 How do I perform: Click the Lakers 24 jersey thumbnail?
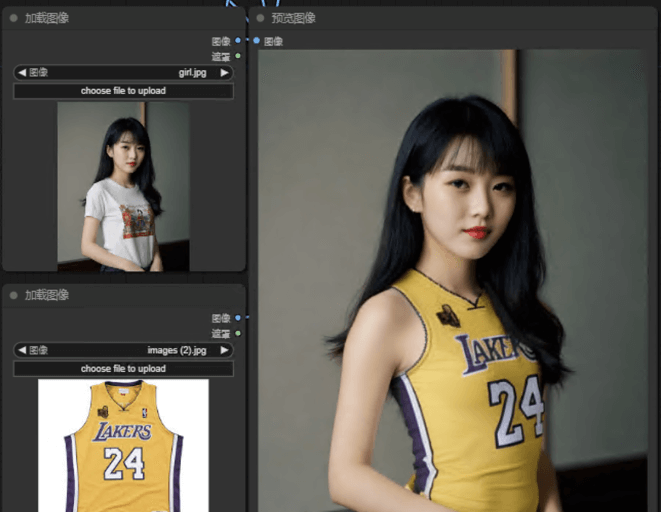[x=123, y=446]
